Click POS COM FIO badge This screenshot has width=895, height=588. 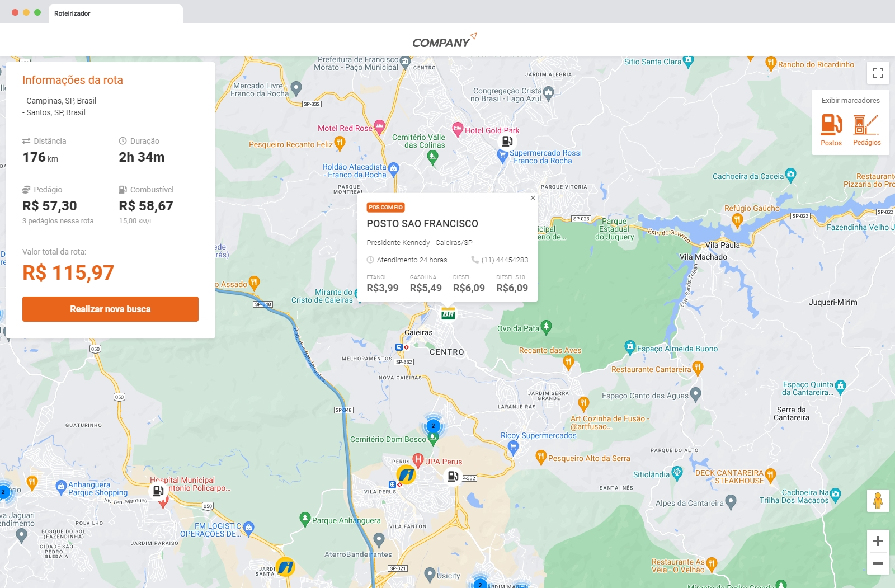(386, 208)
